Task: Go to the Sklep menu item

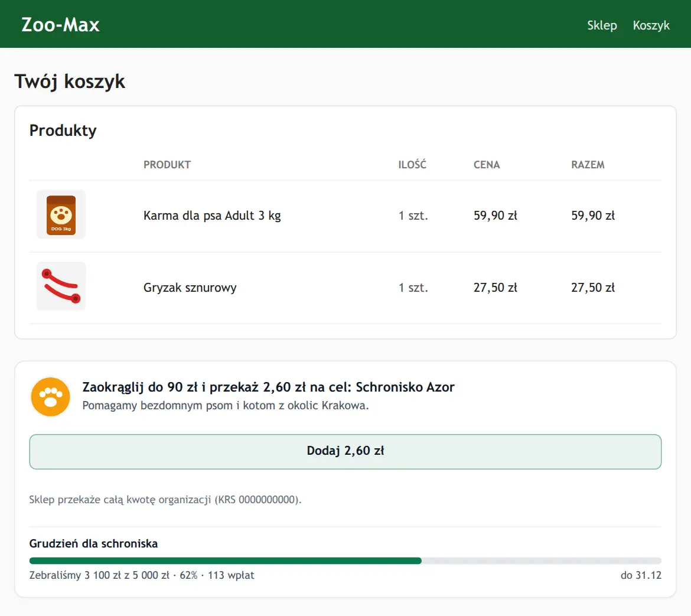Action: pos(602,25)
